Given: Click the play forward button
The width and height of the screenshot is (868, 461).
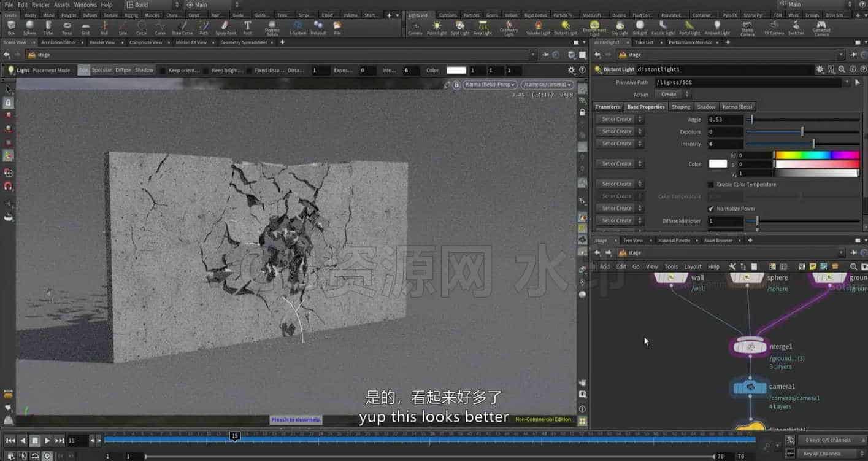Looking at the screenshot, I should pos(47,440).
